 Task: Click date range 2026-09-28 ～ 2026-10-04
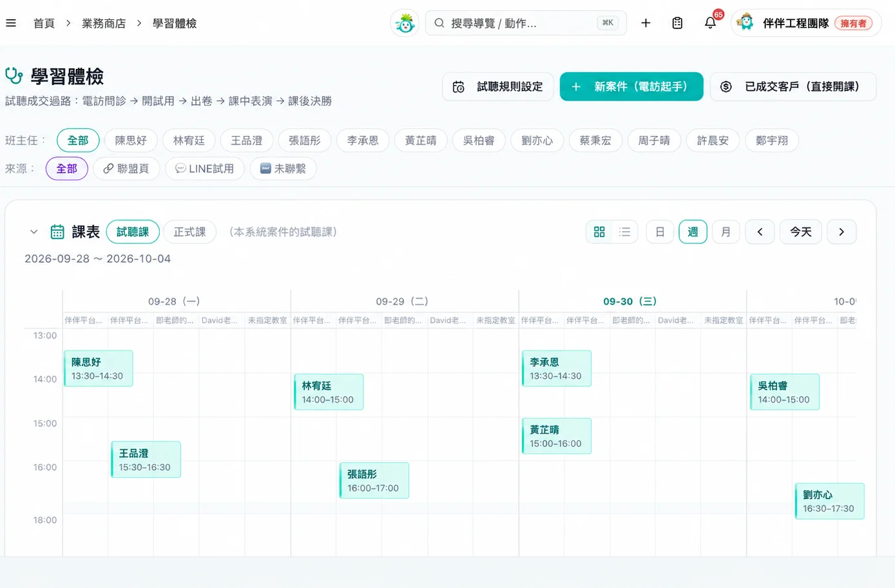point(98,259)
